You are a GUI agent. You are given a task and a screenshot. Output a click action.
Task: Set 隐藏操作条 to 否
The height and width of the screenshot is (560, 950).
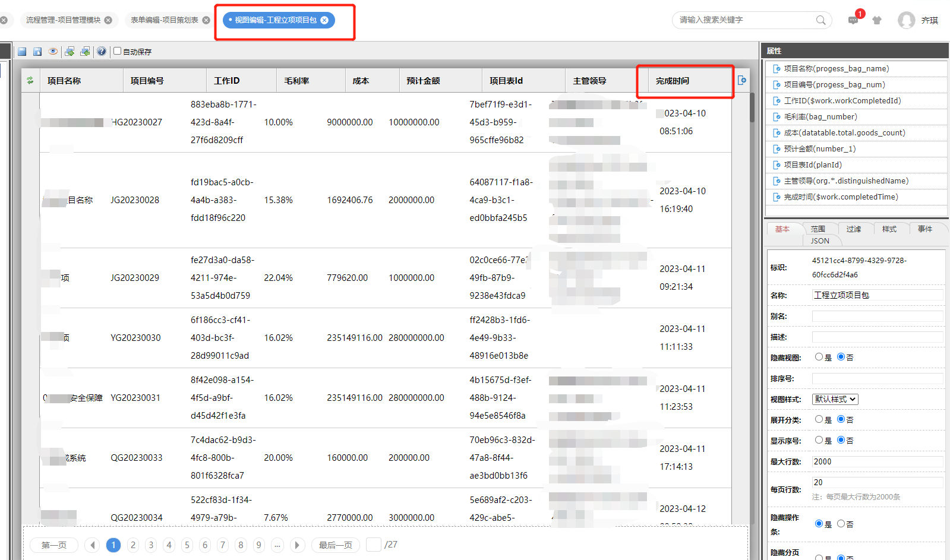841,524
